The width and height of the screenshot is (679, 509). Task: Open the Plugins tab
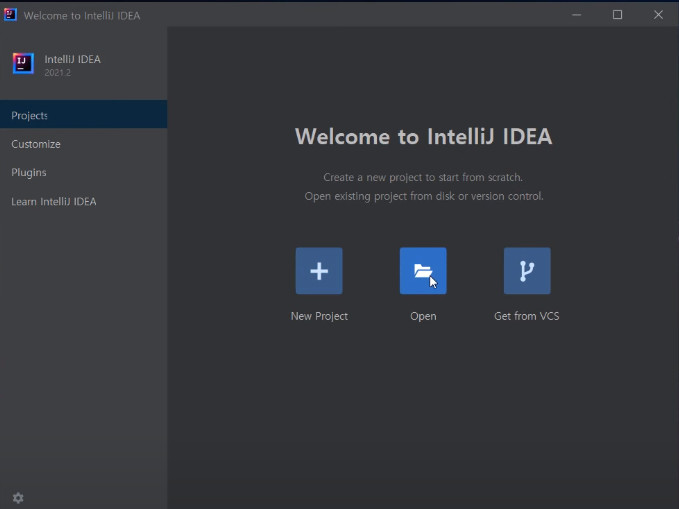click(x=84, y=172)
